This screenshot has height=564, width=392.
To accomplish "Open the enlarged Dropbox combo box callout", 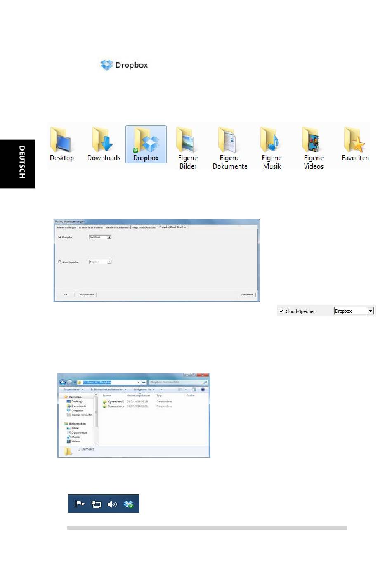I will click(354, 311).
